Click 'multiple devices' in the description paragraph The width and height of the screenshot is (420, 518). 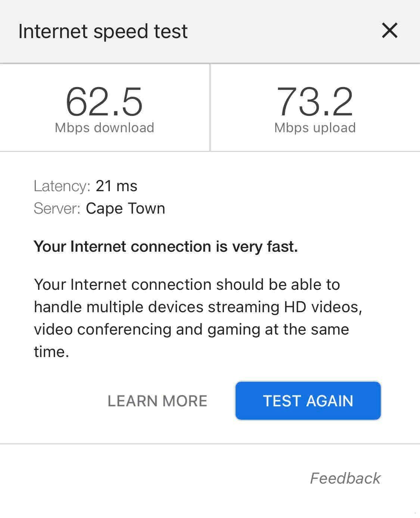tap(146, 307)
